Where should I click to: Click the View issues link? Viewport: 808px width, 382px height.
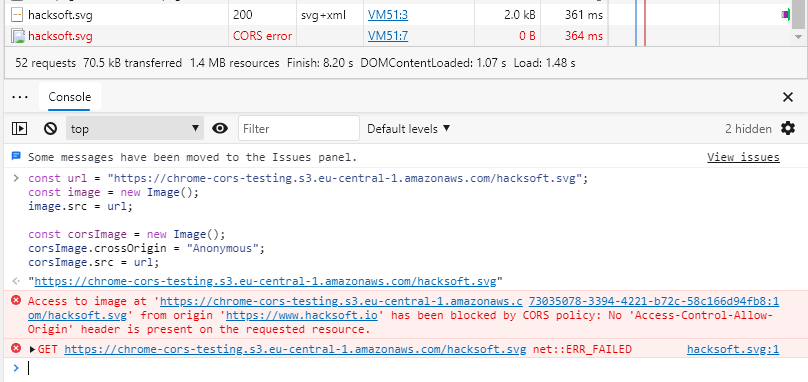pyautogui.click(x=743, y=157)
